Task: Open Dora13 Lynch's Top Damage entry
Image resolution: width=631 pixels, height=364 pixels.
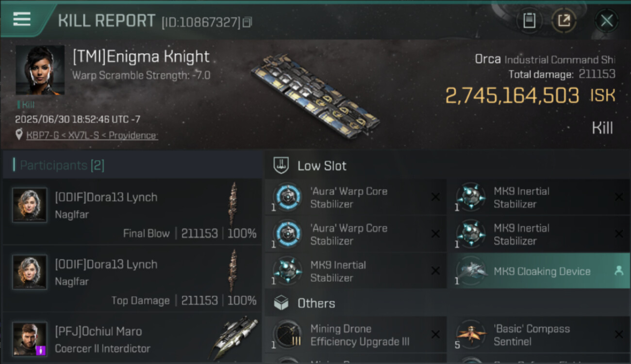Action: coord(132,279)
